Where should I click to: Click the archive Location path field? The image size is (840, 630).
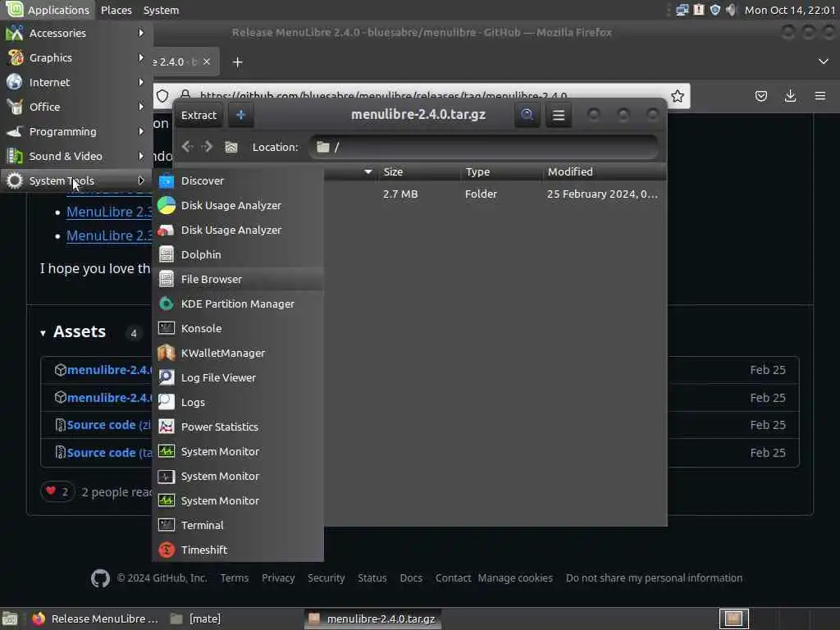pyautogui.click(x=484, y=148)
